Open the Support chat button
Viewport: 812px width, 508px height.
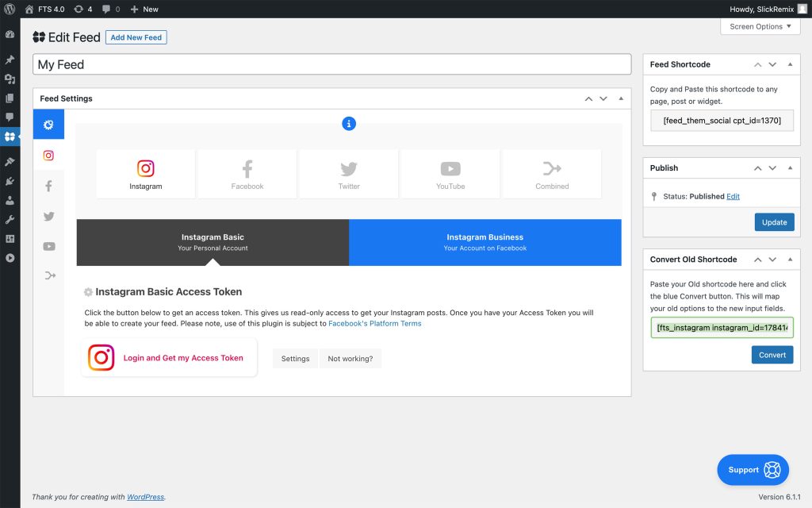coord(753,470)
